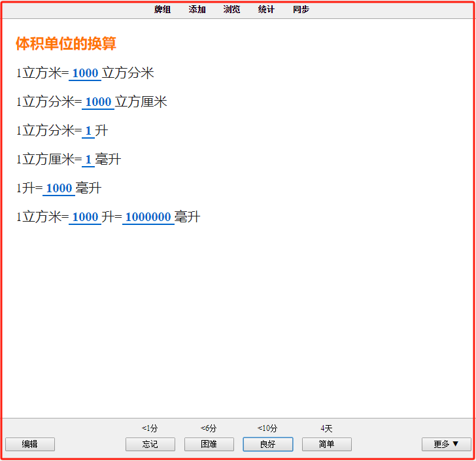Click the answer 1000 in 1升 line

[59, 188]
